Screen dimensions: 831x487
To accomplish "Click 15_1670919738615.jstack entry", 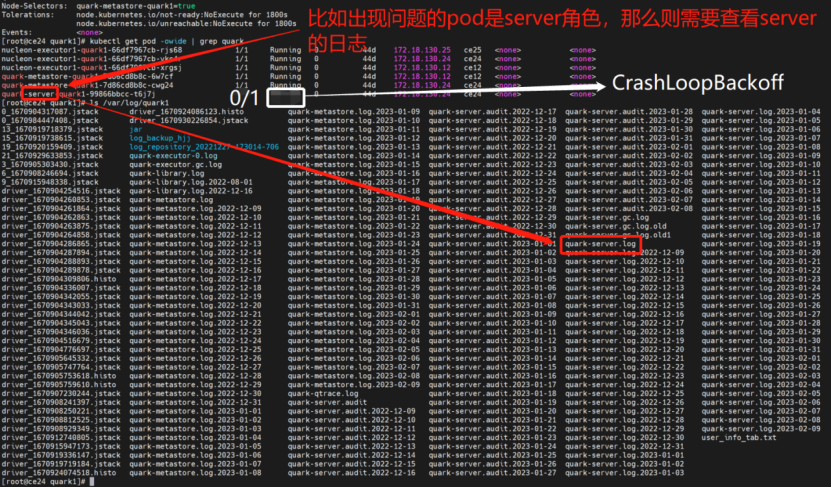I will click(x=52, y=138).
